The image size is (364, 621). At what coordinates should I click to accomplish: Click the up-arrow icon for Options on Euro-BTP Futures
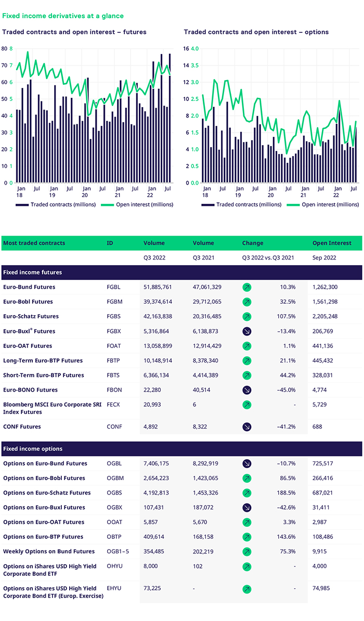pyautogui.click(x=246, y=537)
